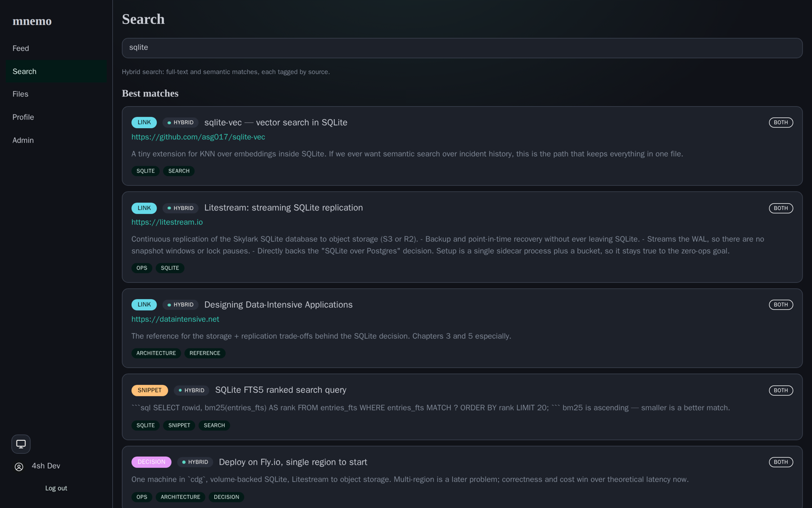Open the Admin section
Image resolution: width=812 pixels, height=508 pixels.
pyautogui.click(x=56, y=141)
